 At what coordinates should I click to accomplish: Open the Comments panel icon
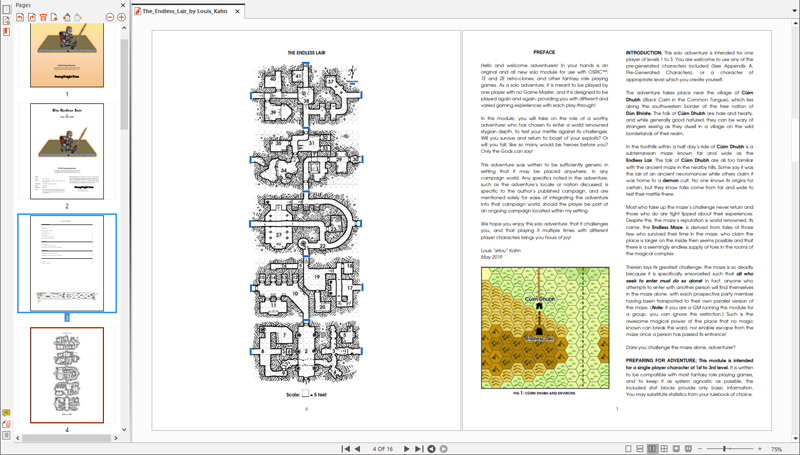[6, 412]
